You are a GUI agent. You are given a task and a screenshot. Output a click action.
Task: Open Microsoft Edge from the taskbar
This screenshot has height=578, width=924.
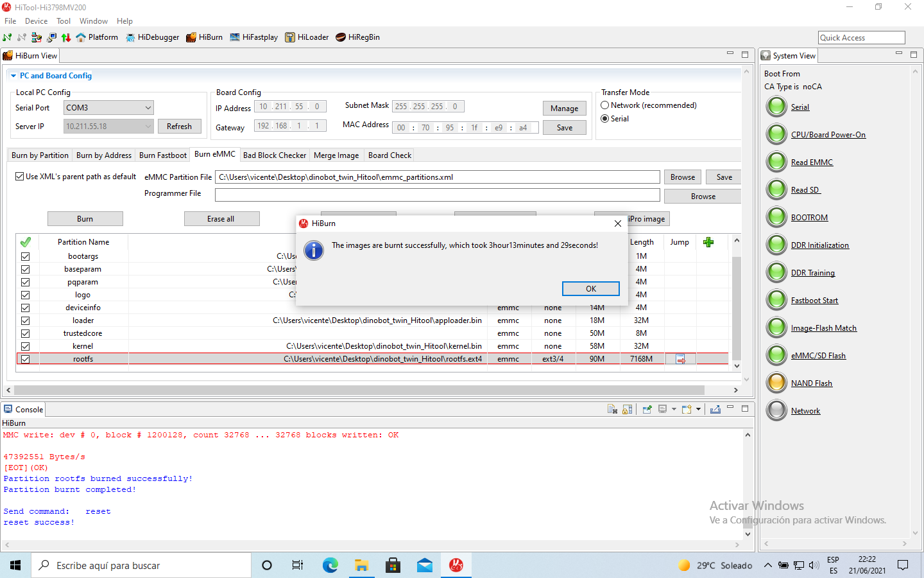tap(330, 565)
